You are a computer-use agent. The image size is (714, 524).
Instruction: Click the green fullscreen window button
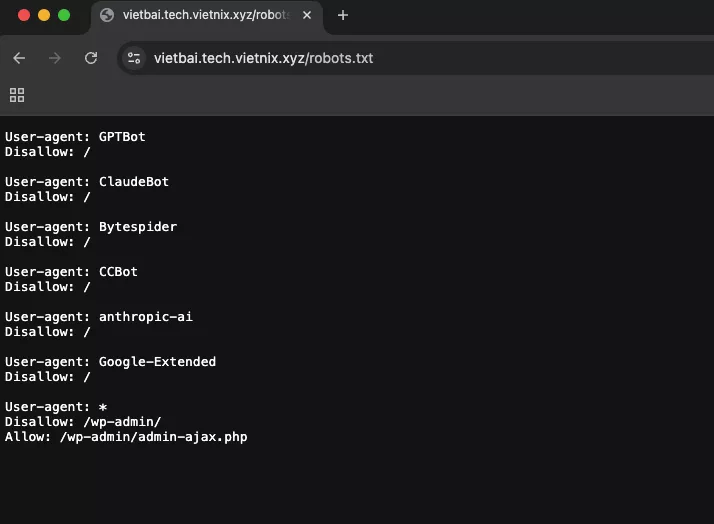point(64,15)
